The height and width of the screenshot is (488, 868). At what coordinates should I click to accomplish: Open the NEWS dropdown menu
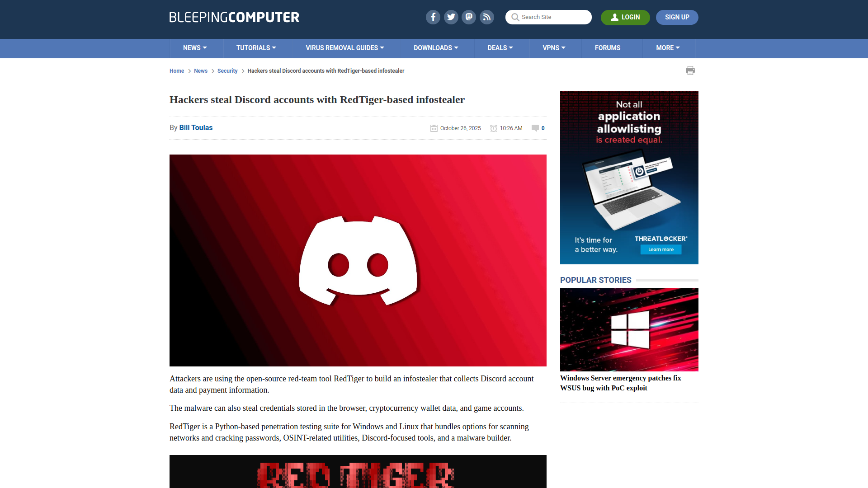tap(195, 48)
